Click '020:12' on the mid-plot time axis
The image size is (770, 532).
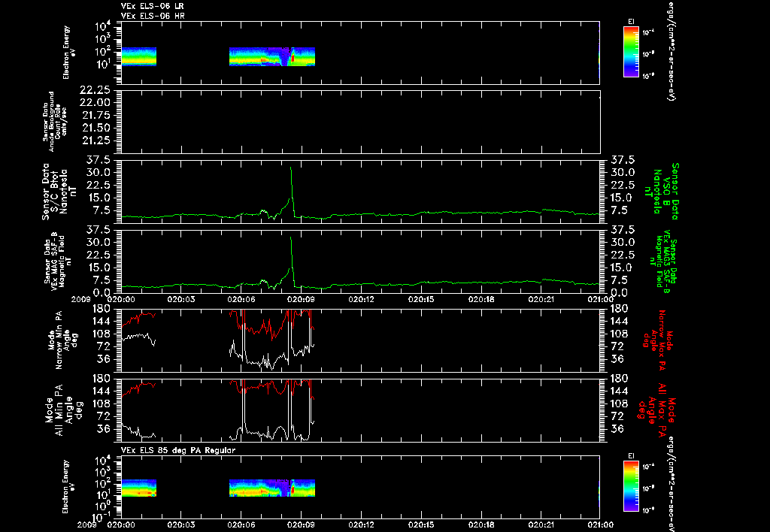pos(362,299)
